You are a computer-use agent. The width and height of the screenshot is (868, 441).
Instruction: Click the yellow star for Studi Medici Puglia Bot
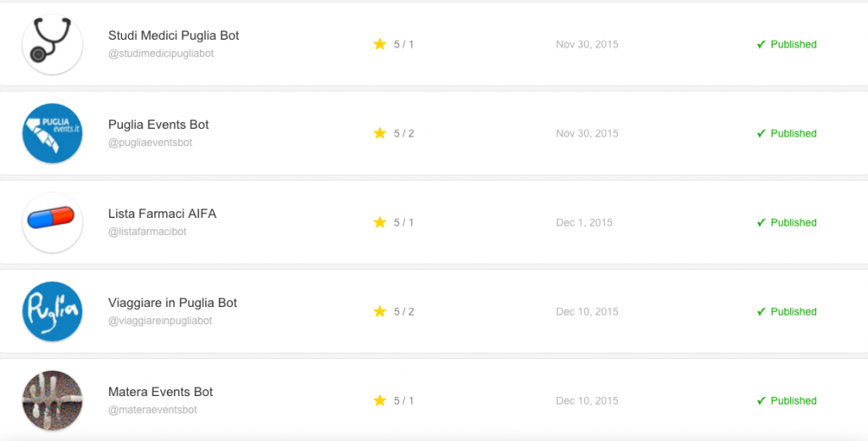[380, 44]
